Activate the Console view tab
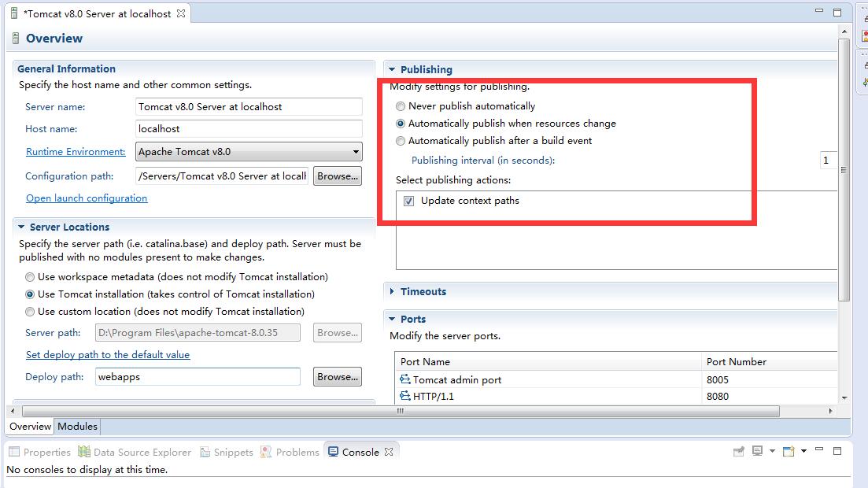The width and height of the screenshot is (868, 488). click(x=360, y=452)
